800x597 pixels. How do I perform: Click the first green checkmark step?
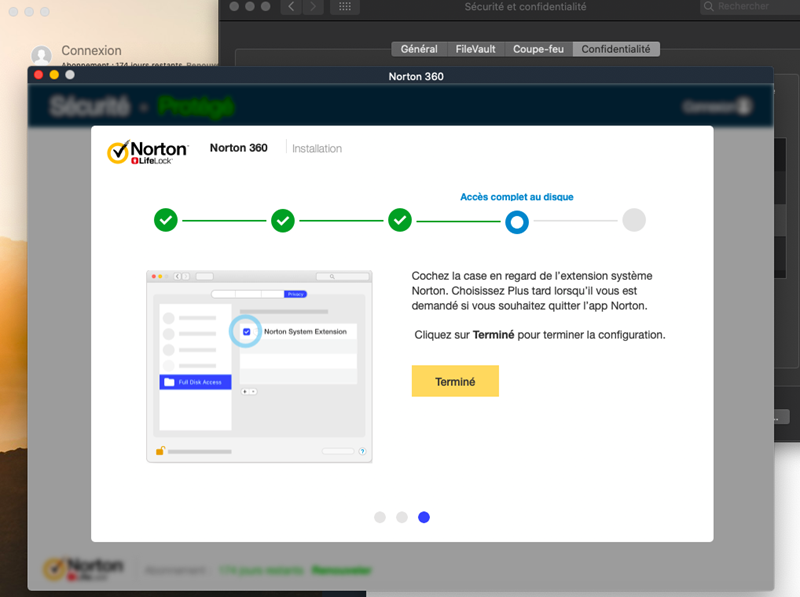166,220
